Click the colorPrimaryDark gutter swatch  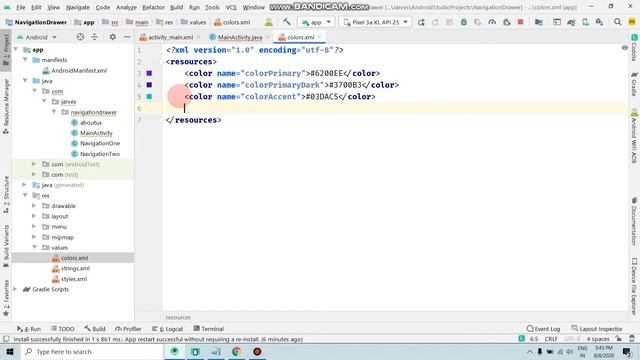[x=149, y=85]
